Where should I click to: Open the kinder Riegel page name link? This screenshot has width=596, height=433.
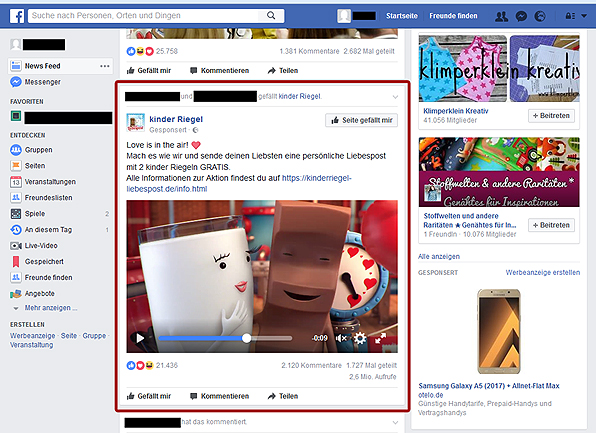tap(176, 119)
